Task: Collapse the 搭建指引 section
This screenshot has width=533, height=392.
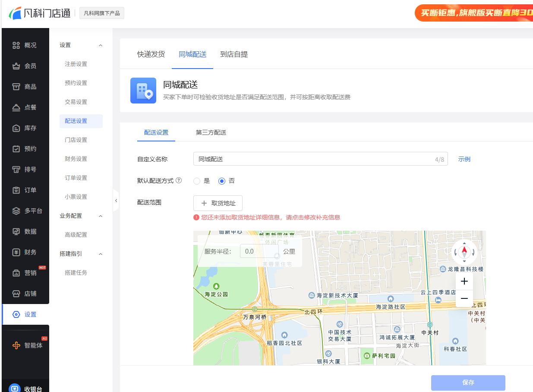Action: tap(101, 254)
